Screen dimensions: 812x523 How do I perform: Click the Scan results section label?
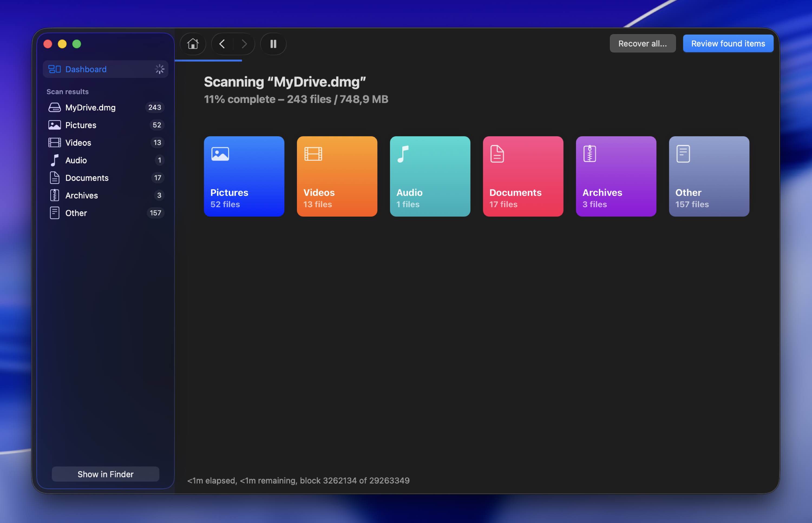point(67,92)
